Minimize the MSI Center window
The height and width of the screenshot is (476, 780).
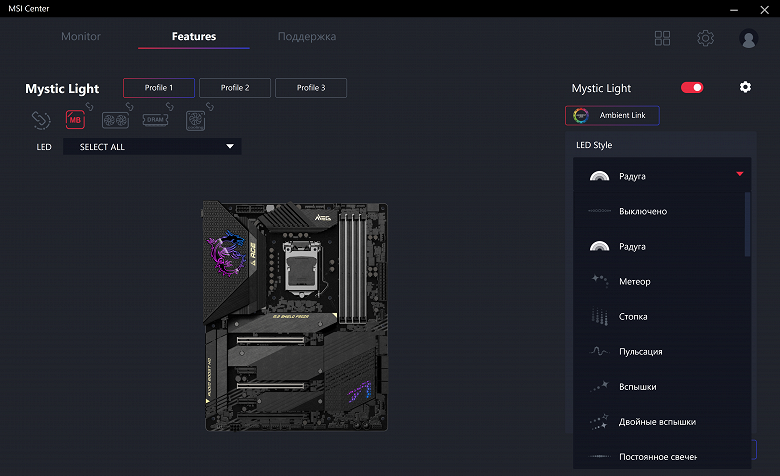pyautogui.click(x=734, y=9)
